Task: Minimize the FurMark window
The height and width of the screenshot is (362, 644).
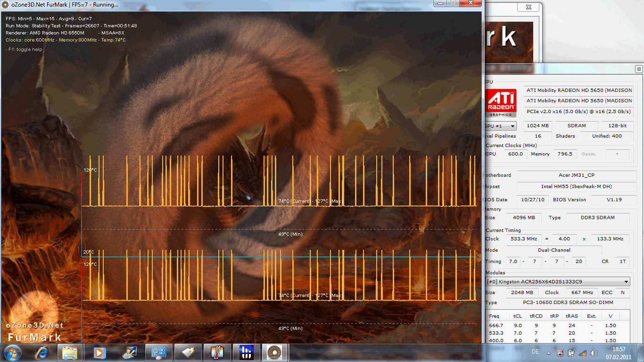Action: point(440,3)
